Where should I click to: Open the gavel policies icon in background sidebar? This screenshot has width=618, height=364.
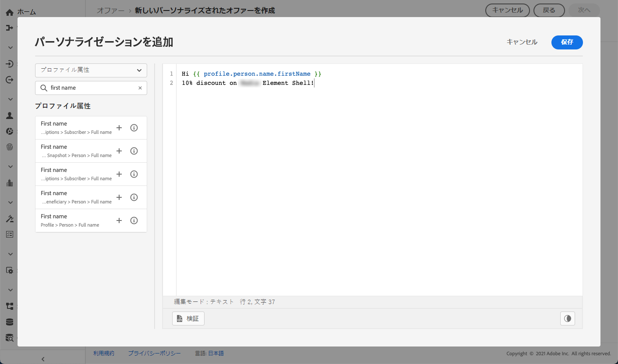tap(10, 219)
